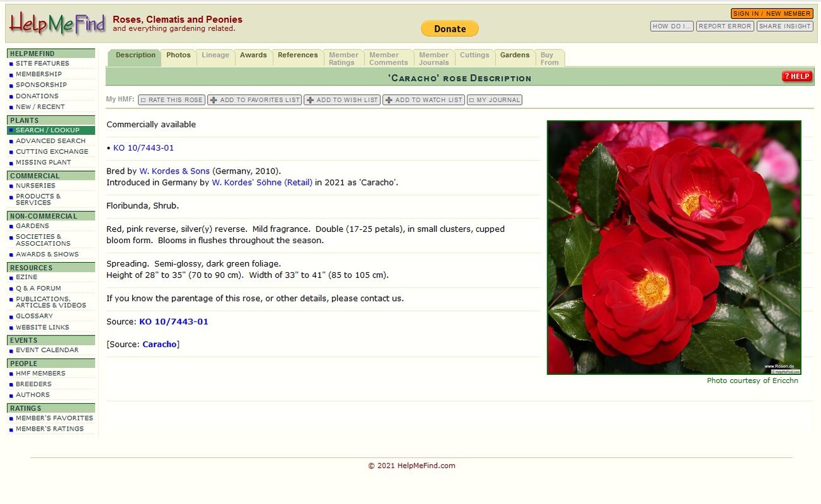Open the W. Kordes & Sons breeder page
The height and width of the screenshot is (504, 821).
tap(174, 170)
